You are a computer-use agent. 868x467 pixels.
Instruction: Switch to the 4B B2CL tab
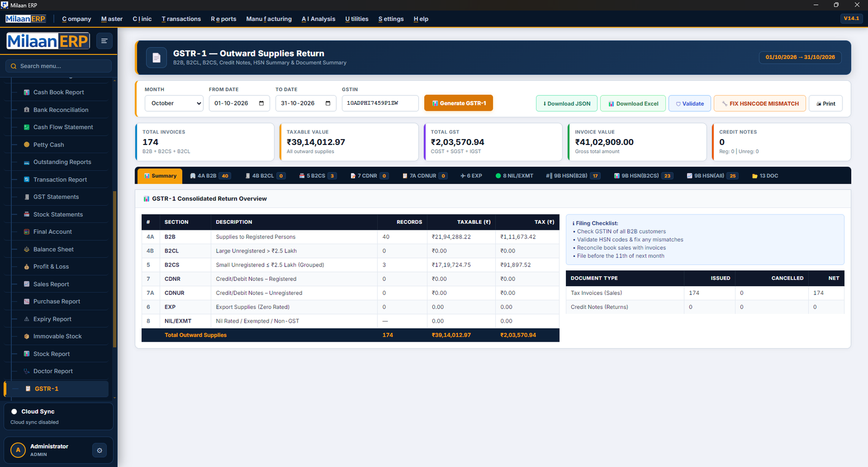click(265, 176)
